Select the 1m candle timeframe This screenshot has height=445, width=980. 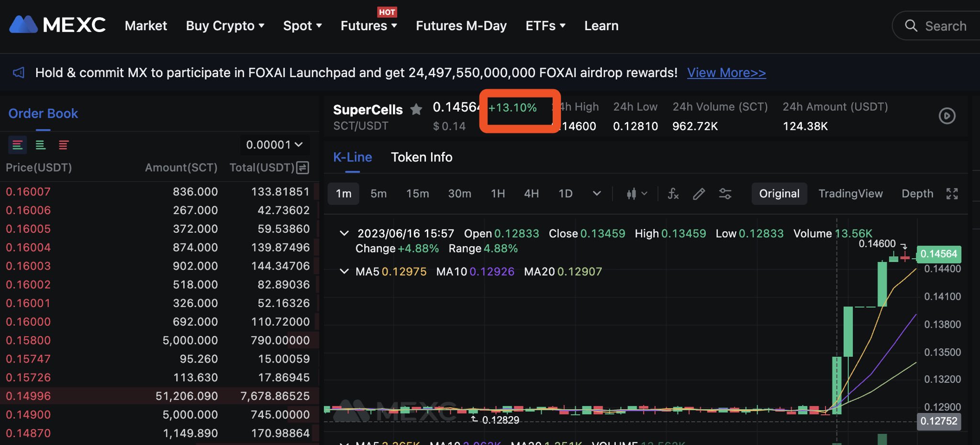pyautogui.click(x=343, y=194)
